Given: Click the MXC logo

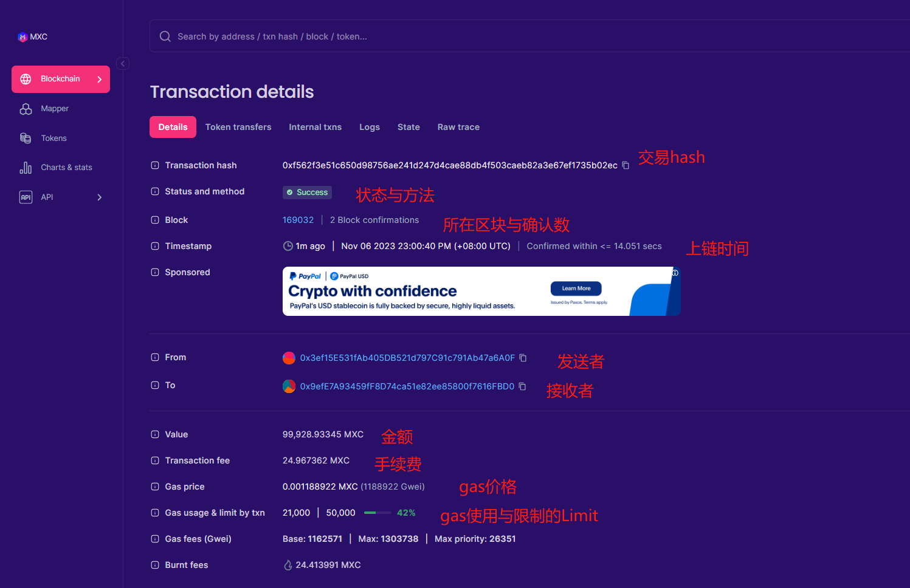Looking at the screenshot, I should (32, 37).
